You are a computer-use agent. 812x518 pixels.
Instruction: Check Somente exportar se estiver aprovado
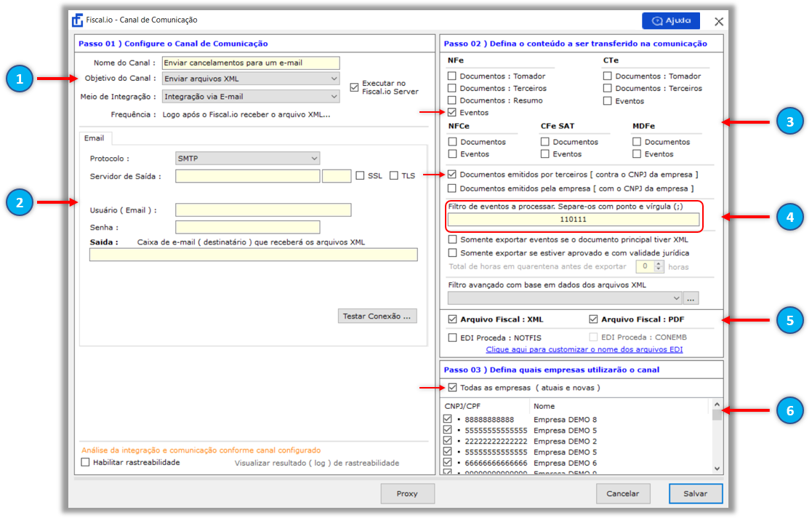(453, 253)
